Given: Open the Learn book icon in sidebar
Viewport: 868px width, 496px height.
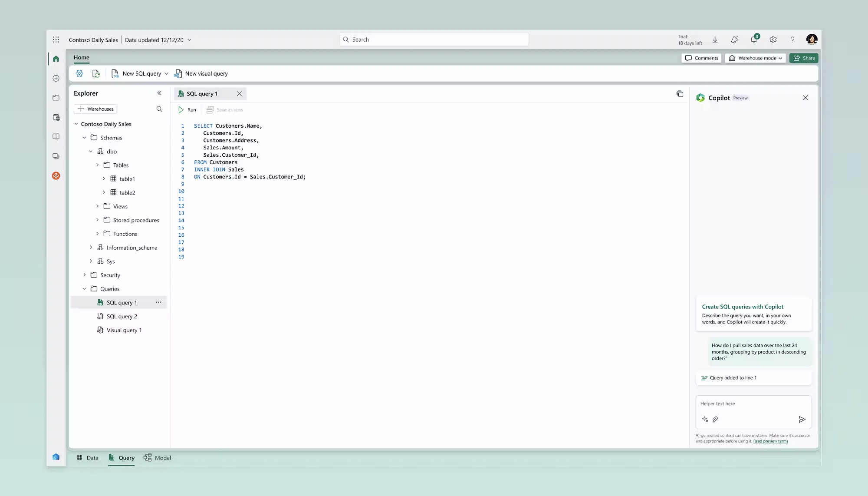Looking at the screenshot, I should coord(56,136).
